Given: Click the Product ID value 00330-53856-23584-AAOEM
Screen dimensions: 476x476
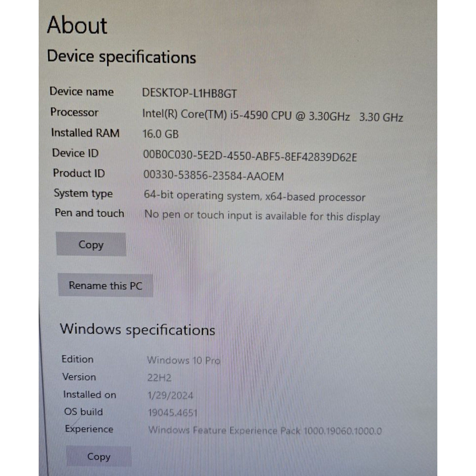Looking at the screenshot, I should click(x=214, y=176).
